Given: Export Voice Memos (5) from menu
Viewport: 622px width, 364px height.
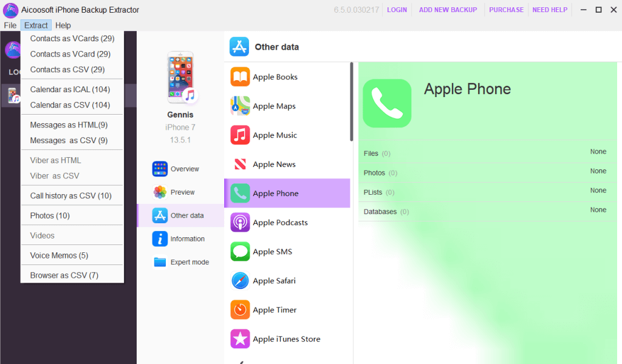Looking at the screenshot, I should (59, 255).
